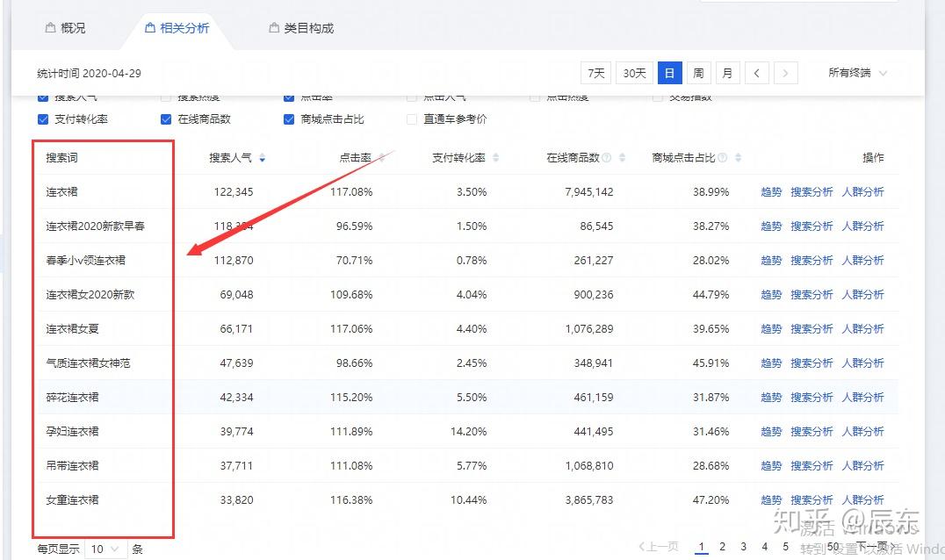Sort by 商城点击占比 column arrows
Viewport: 945px width, 560px height.
[x=738, y=158]
